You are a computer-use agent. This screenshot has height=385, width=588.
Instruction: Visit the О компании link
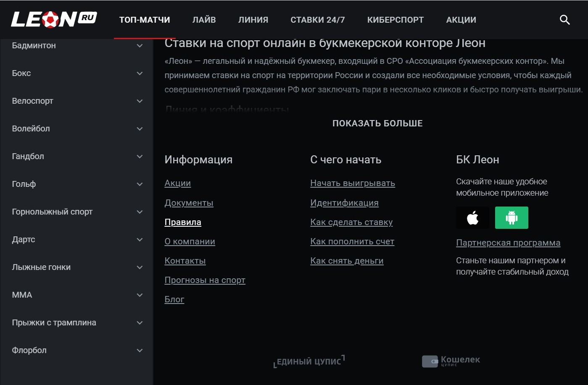click(x=190, y=241)
